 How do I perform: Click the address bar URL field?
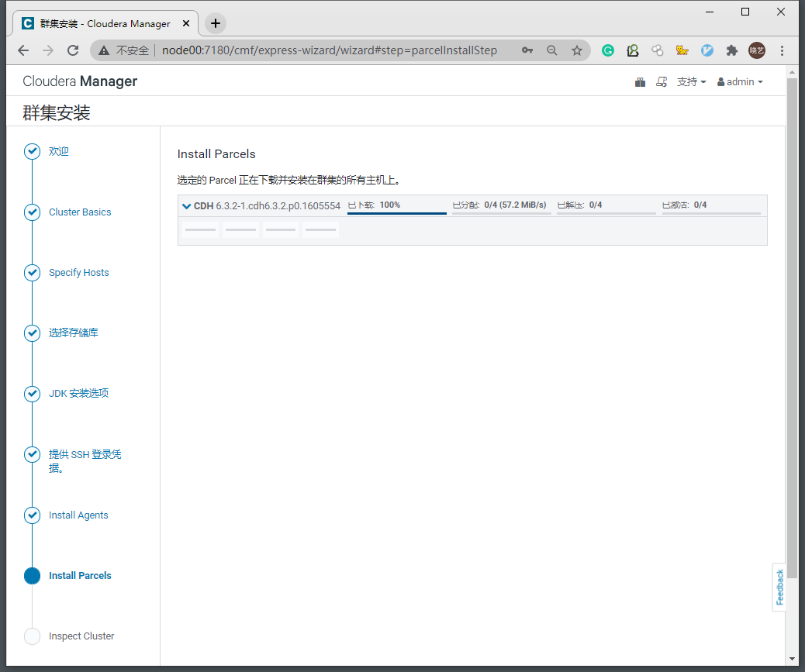tap(329, 50)
